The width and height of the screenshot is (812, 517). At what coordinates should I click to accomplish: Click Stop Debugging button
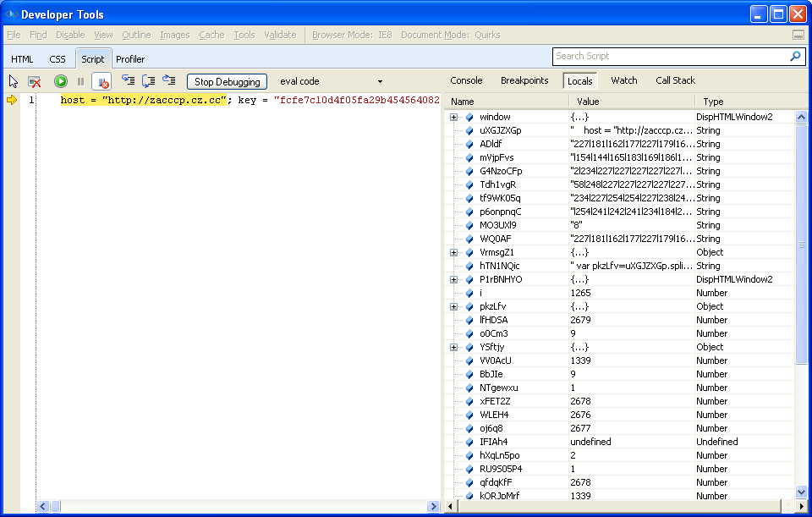[227, 81]
